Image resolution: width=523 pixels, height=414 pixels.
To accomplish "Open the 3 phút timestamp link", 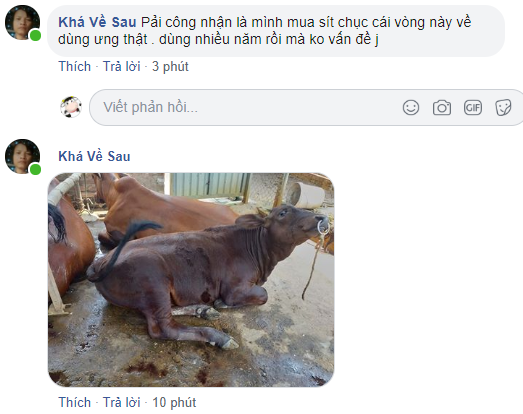I will pyautogui.click(x=170, y=66).
